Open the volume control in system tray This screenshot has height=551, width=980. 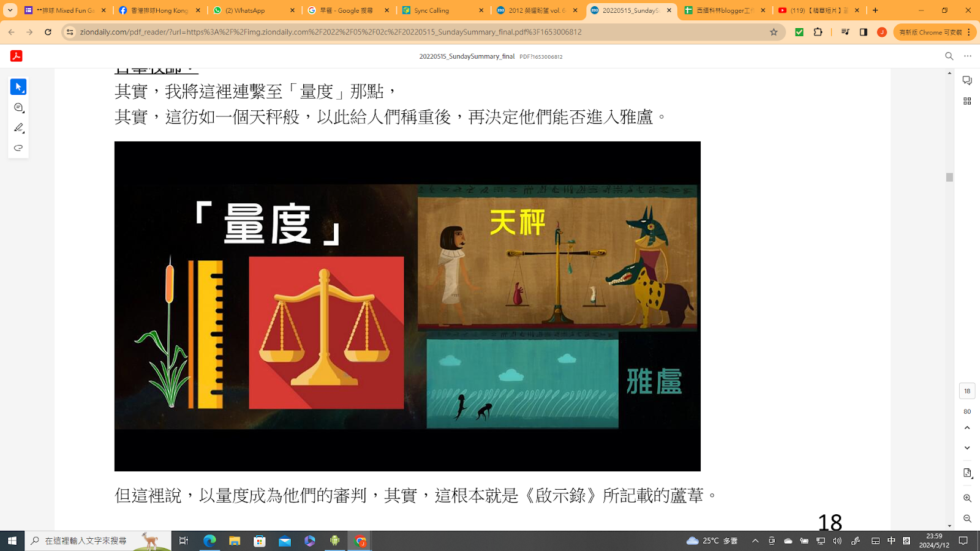[x=837, y=541]
